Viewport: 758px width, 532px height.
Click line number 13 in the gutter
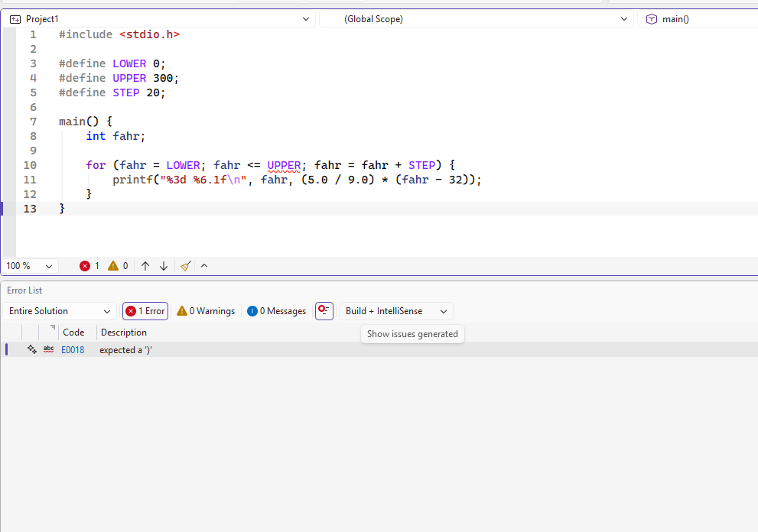point(30,209)
